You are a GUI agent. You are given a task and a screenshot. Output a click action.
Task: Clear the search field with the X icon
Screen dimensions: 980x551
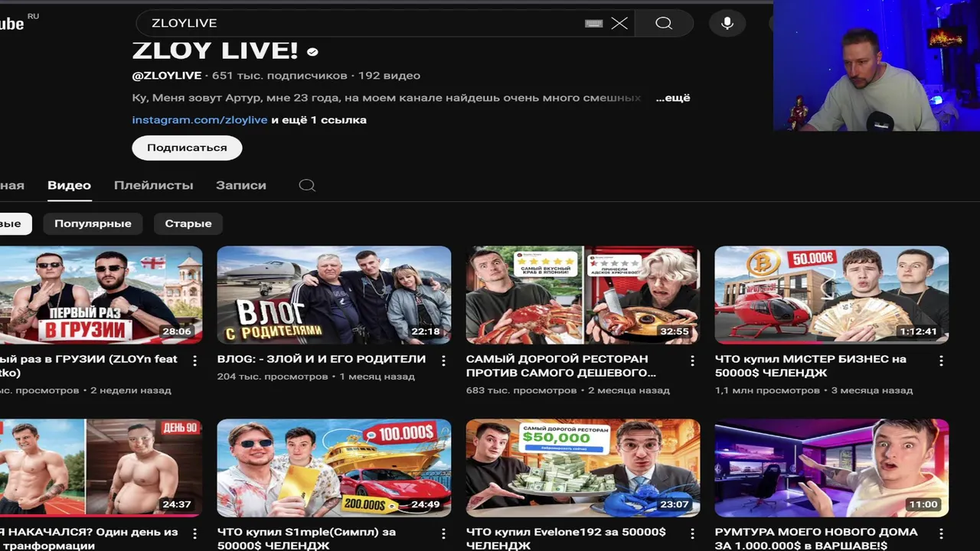(619, 23)
